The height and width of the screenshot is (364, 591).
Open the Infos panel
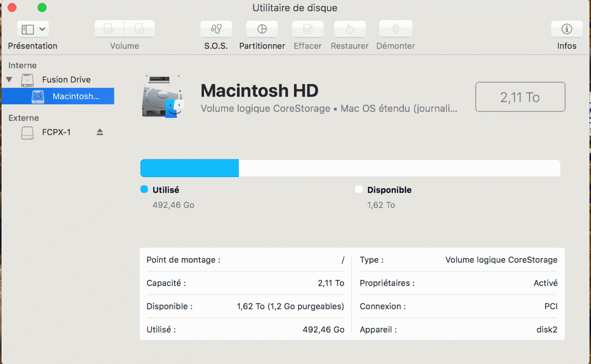coord(567,29)
